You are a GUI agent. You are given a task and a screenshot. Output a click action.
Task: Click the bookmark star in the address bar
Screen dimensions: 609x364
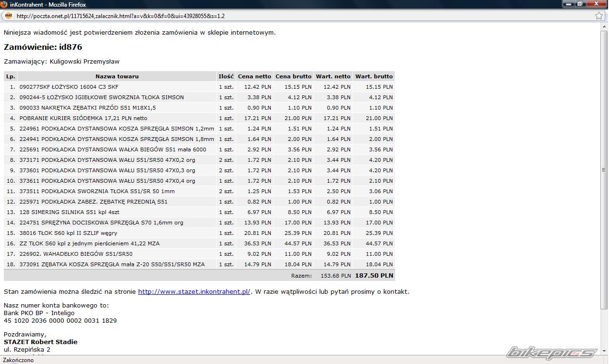coord(599,16)
